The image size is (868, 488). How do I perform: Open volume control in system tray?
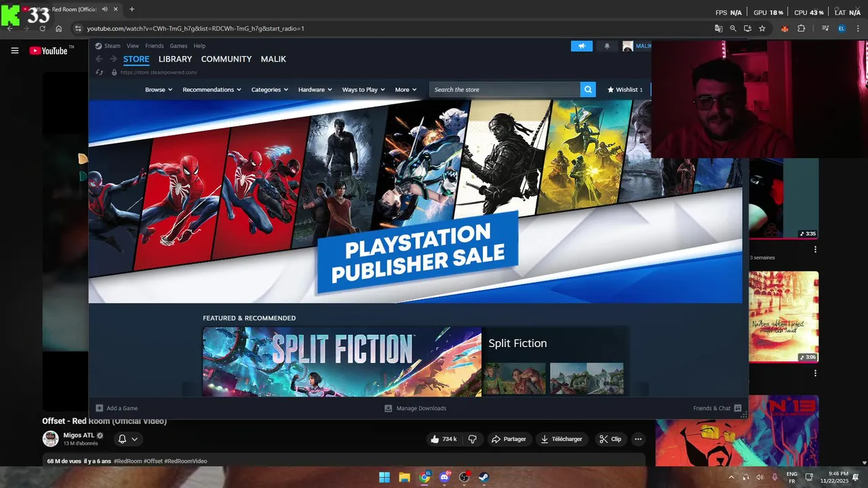pyautogui.click(x=759, y=477)
